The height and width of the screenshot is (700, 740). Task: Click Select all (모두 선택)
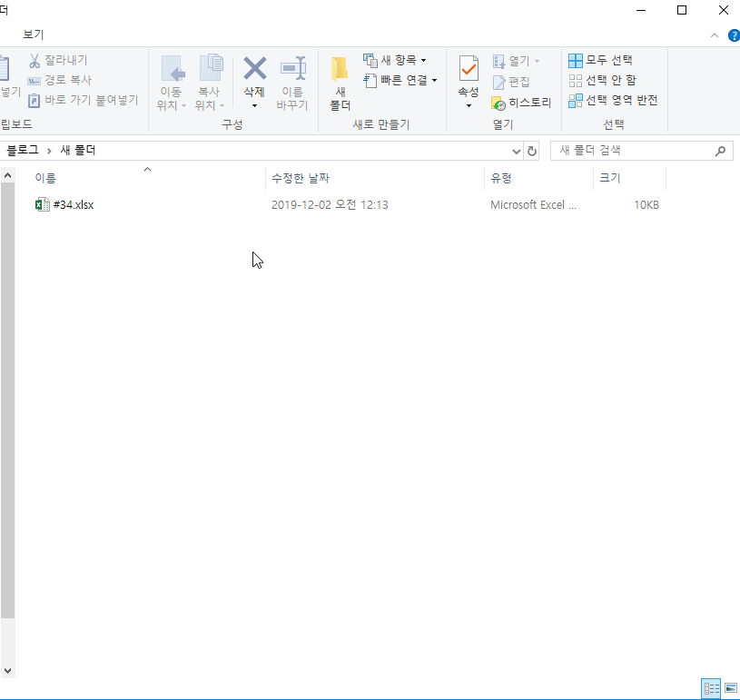600,61
